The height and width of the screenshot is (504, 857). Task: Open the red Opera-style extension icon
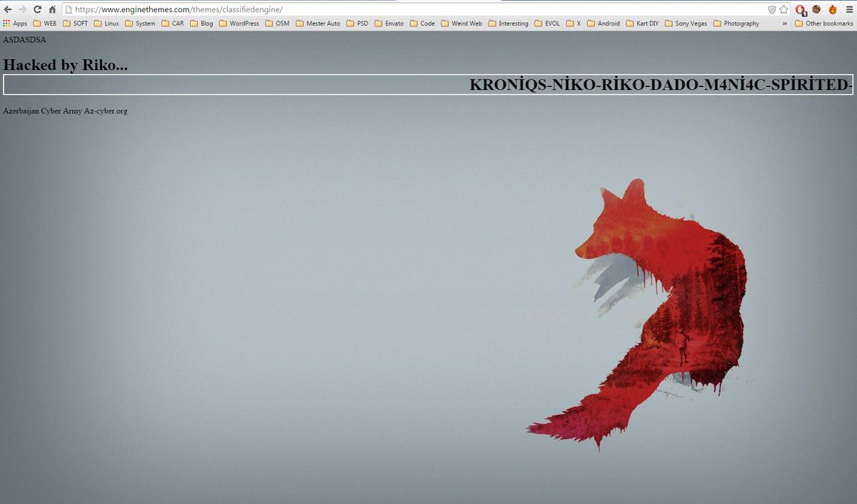point(801,10)
